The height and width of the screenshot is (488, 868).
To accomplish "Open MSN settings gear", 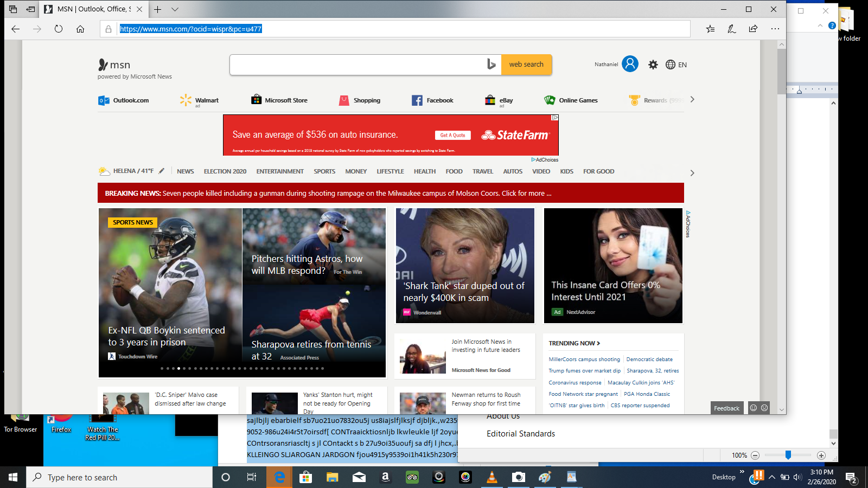I will 653,65.
